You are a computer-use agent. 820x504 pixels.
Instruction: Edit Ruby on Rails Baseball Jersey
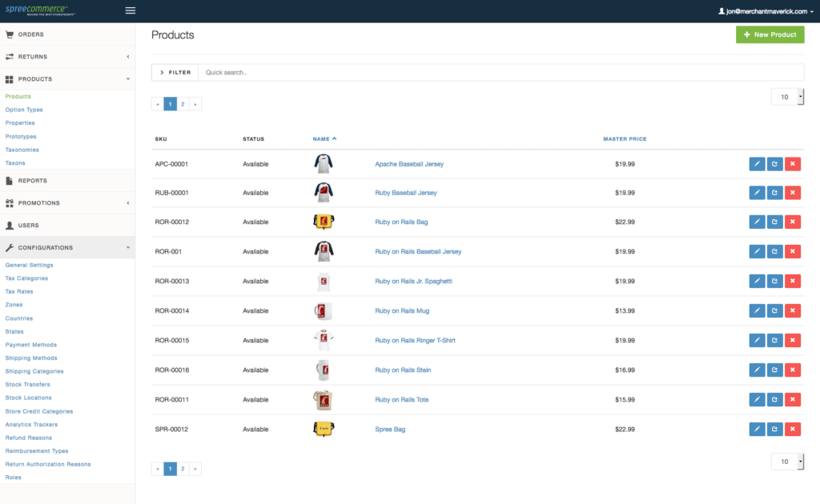757,252
